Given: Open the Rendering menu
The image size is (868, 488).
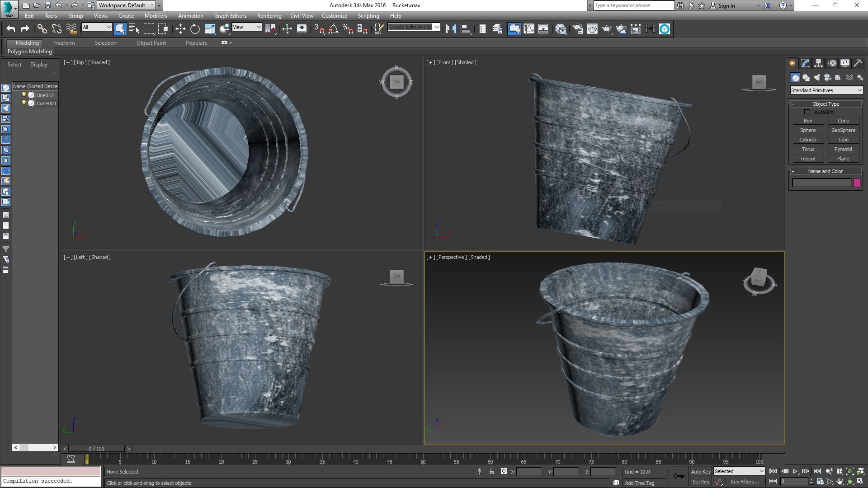Looking at the screenshot, I should tap(269, 16).
